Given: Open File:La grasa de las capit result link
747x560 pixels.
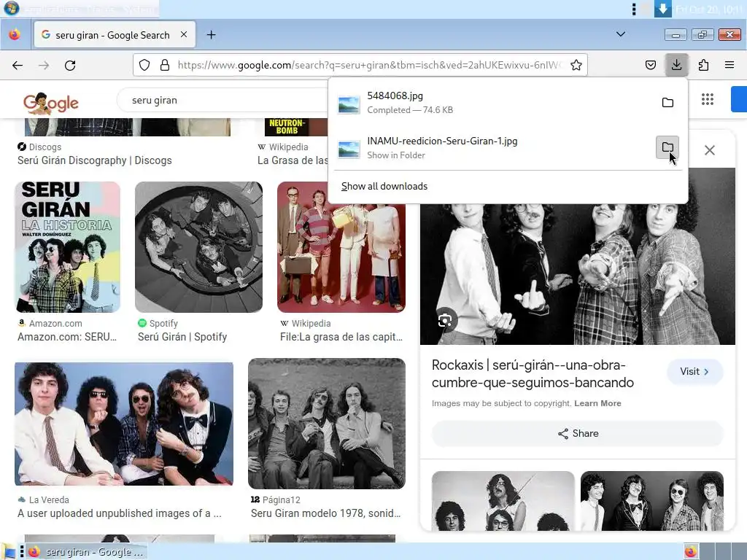Looking at the screenshot, I should 341,337.
